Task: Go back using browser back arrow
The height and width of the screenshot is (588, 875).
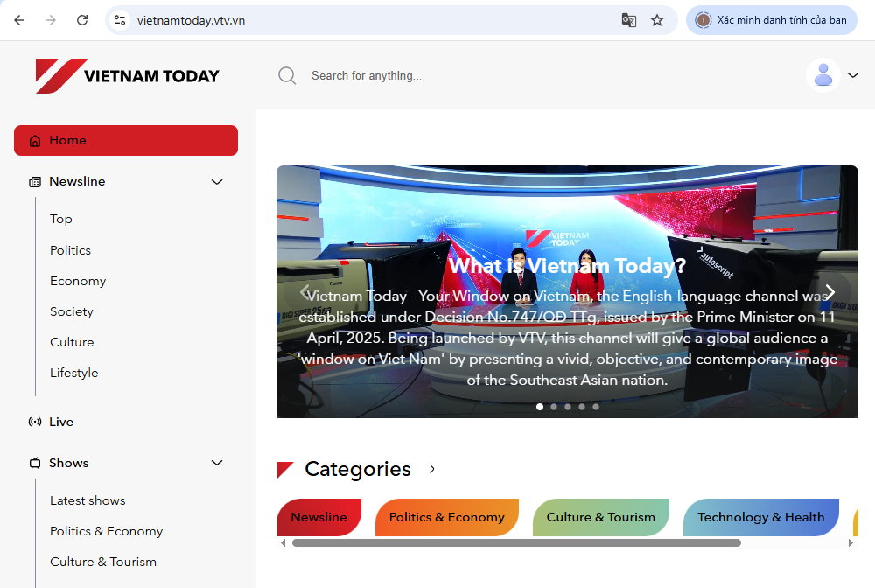Action: coord(19,20)
